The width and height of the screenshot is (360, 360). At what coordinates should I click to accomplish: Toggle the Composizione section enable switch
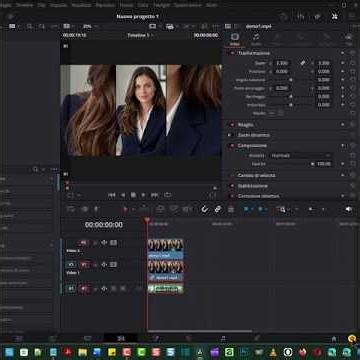click(232, 146)
